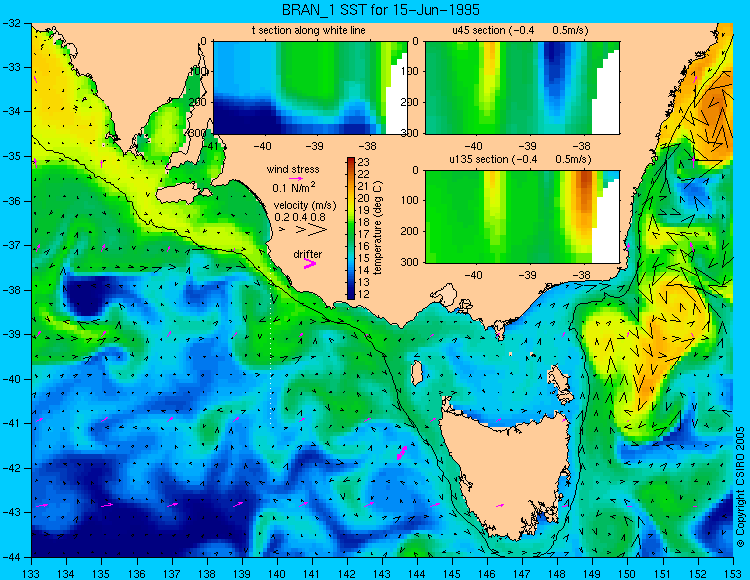Open the u45 section inset plot
Screen dimensions: 750x580
click(x=522, y=88)
